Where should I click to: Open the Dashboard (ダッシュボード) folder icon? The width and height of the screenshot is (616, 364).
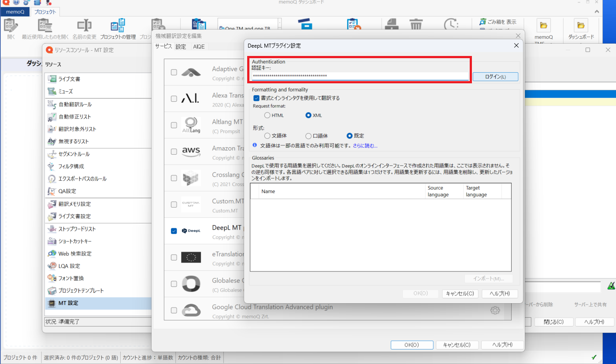pyautogui.click(x=581, y=25)
